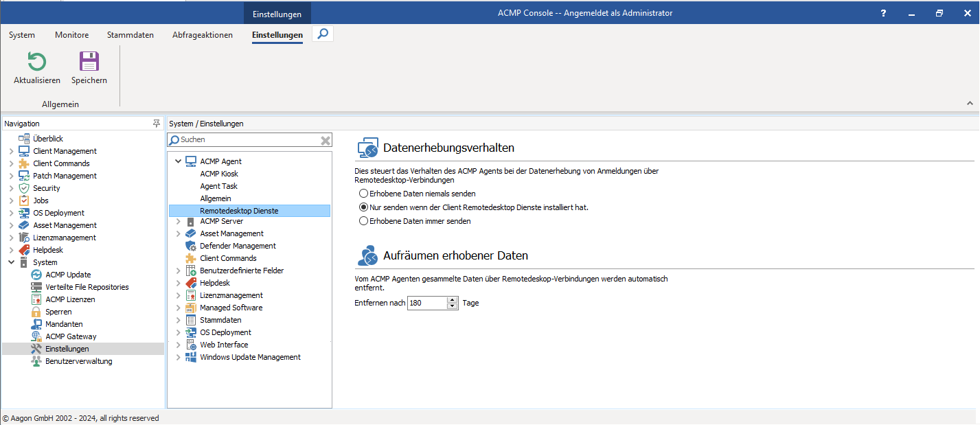Select 'Erhobene Daten niemals senden' option

pyautogui.click(x=364, y=194)
